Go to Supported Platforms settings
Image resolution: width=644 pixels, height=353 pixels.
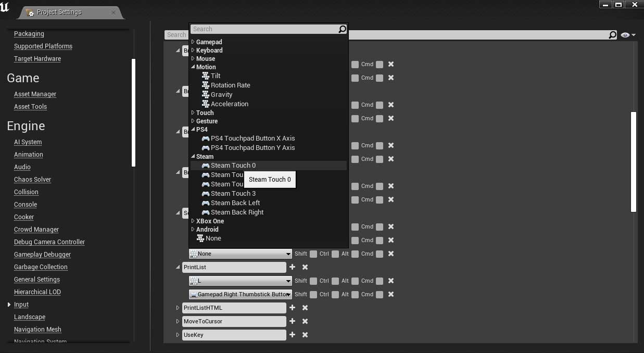pos(43,46)
